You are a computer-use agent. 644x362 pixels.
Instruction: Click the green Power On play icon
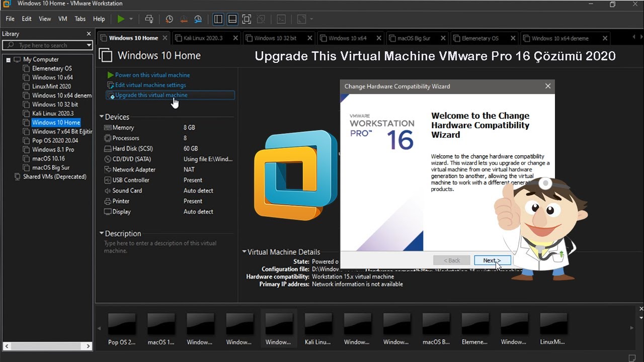click(121, 19)
